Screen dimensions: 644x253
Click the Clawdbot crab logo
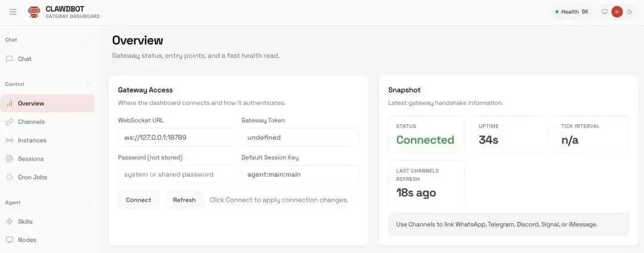[x=34, y=12]
